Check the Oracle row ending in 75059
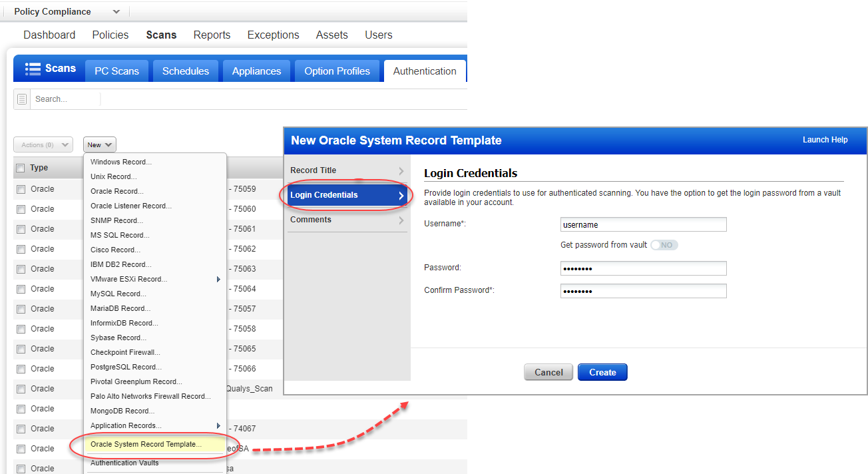 point(21,189)
